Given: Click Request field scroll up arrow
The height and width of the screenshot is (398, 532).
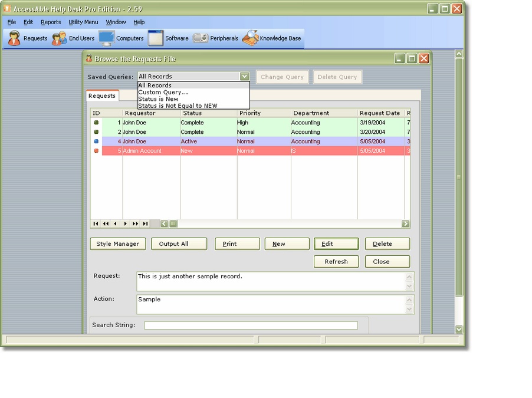Looking at the screenshot, I should click(x=409, y=277).
